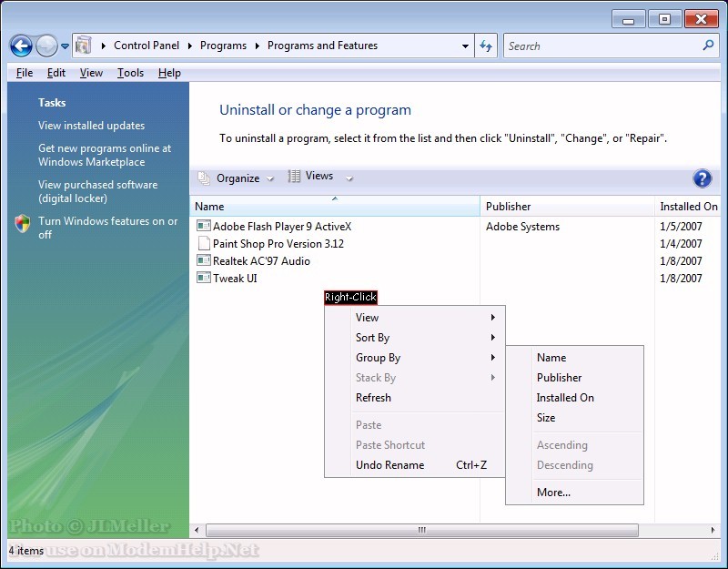Click the scrollbar left arrow
Image resolution: width=728 pixels, height=569 pixels.
(x=197, y=530)
